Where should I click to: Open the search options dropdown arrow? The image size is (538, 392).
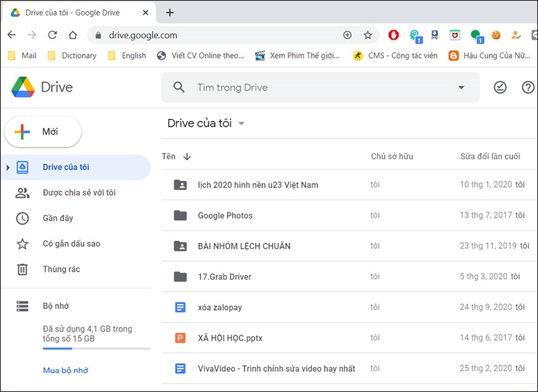[x=461, y=87]
